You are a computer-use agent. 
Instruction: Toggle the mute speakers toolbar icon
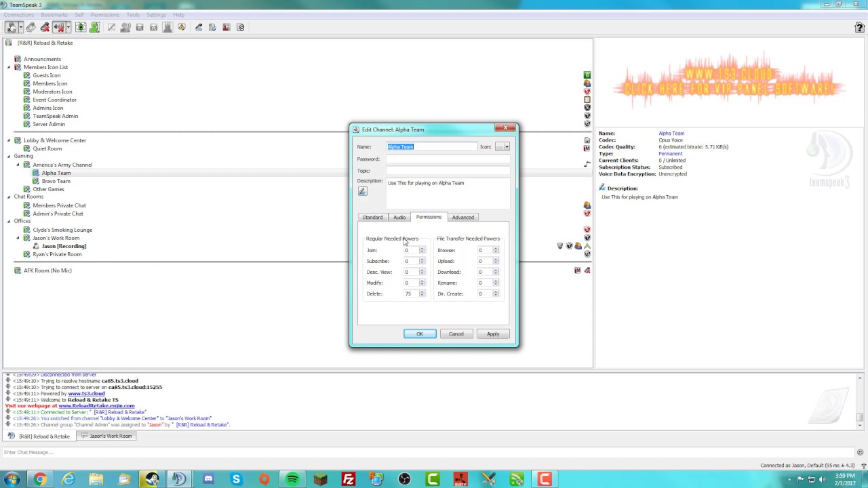coord(59,27)
